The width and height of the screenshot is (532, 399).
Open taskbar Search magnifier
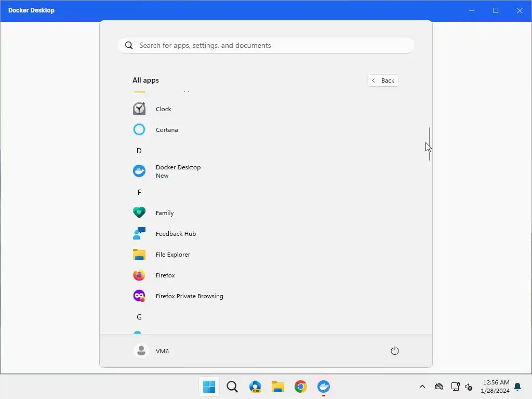tap(232, 387)
